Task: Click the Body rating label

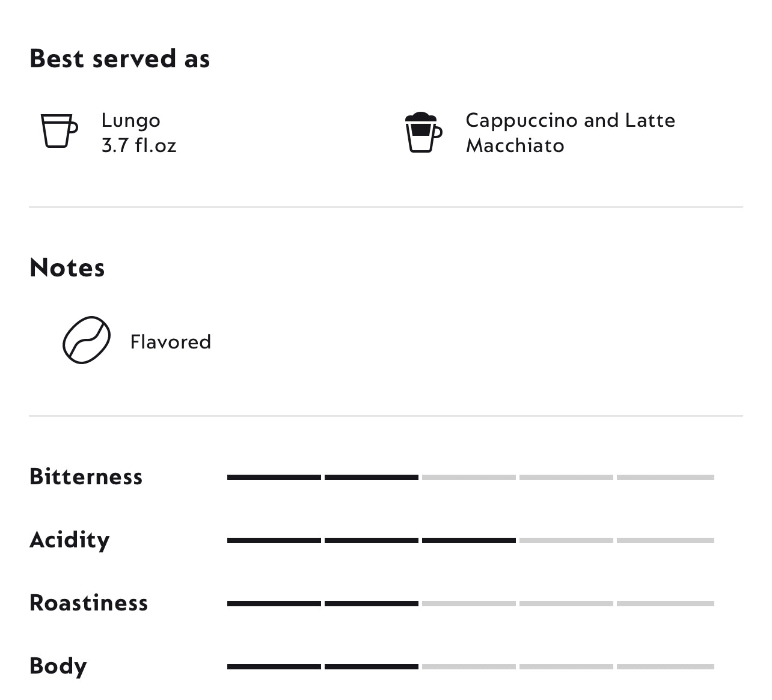Action: coord(58,666)
